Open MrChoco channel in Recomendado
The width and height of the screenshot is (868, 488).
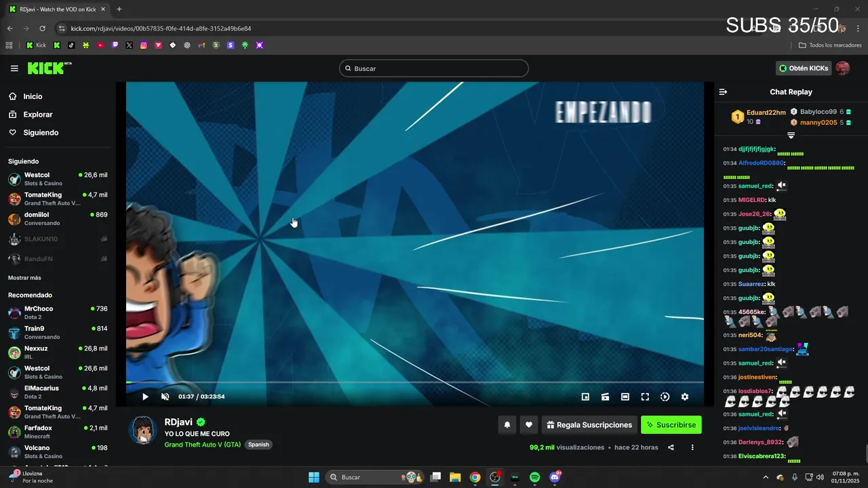(x=58, y=312)
